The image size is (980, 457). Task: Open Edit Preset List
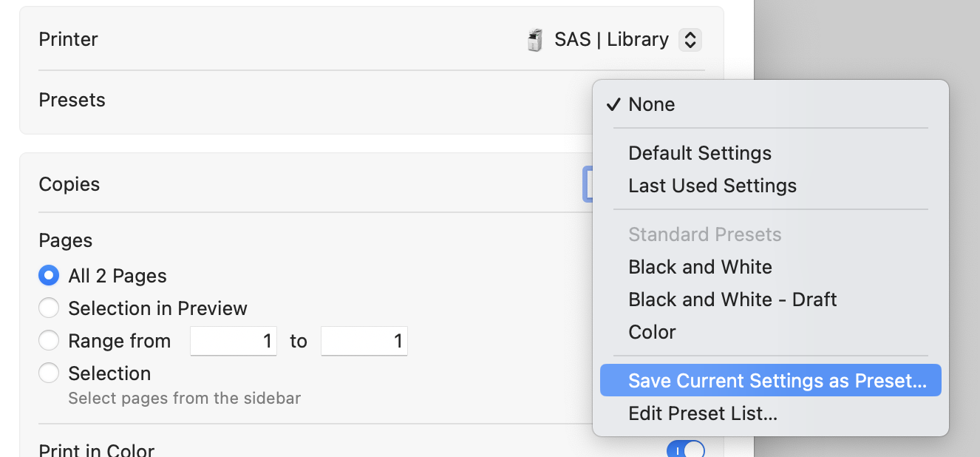[x=702, y=413]
